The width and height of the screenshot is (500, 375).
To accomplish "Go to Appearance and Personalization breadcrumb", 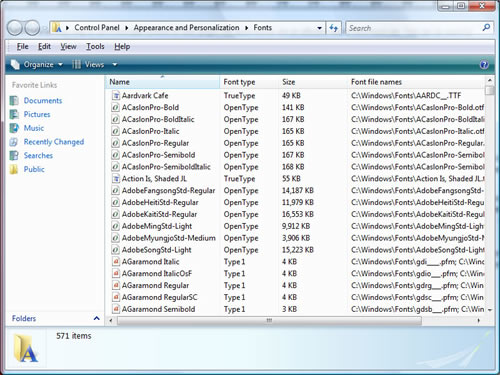I will [186, 28].
